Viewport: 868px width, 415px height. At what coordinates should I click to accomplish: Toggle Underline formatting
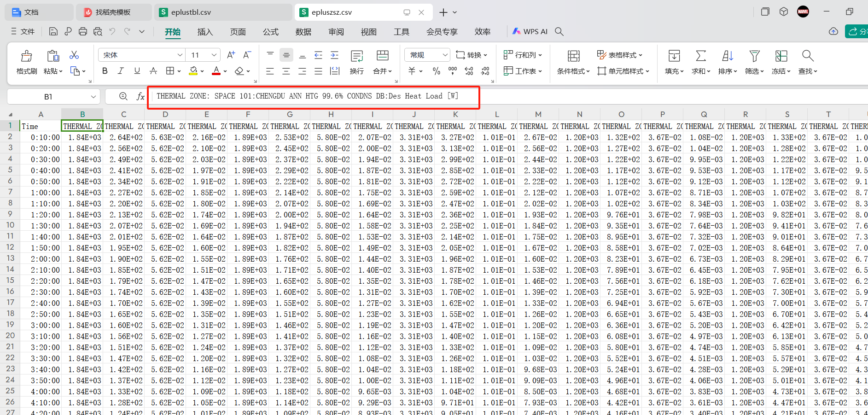[137, 71]
